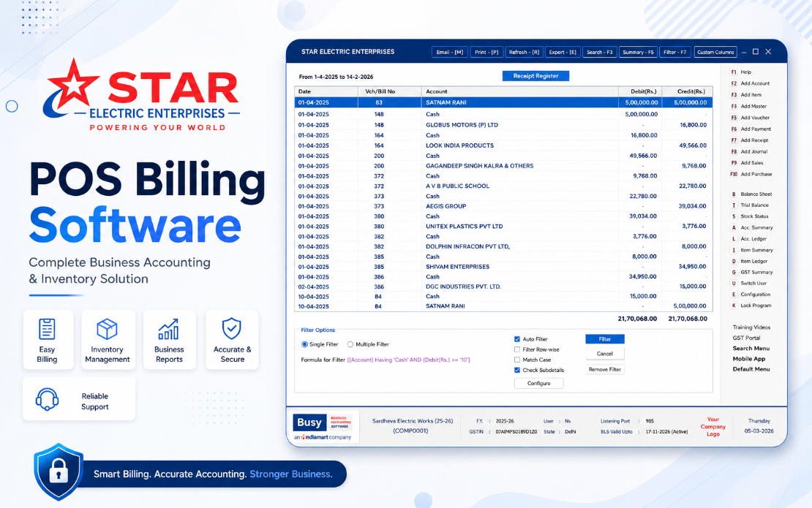Image resolution: width=812 pixels, height=508 pixels.
Task: Choose F10 Add Purchase
Action: (x=751, y=175)
